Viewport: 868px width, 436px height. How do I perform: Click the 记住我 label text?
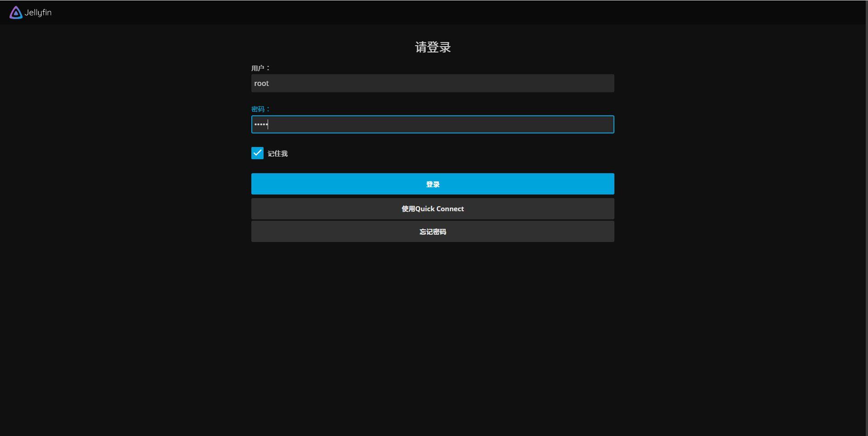pos(278,153)
